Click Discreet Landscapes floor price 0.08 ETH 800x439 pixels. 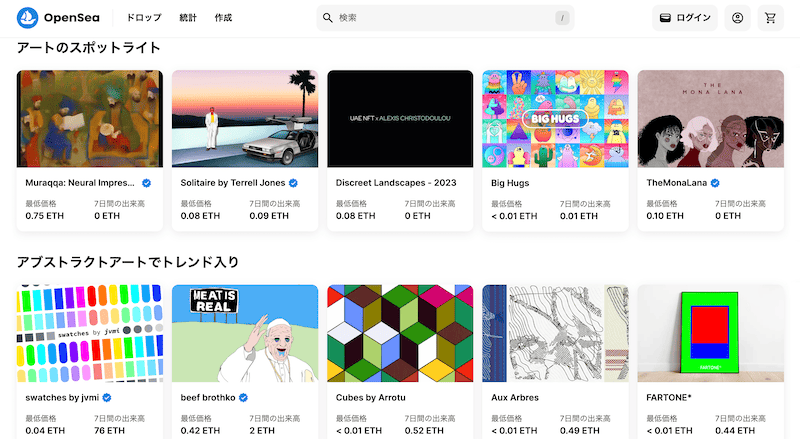[355, 216]
